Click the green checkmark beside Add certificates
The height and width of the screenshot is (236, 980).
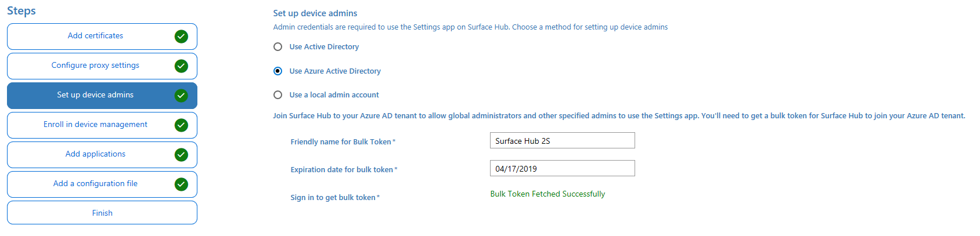[x=181, y=37]
